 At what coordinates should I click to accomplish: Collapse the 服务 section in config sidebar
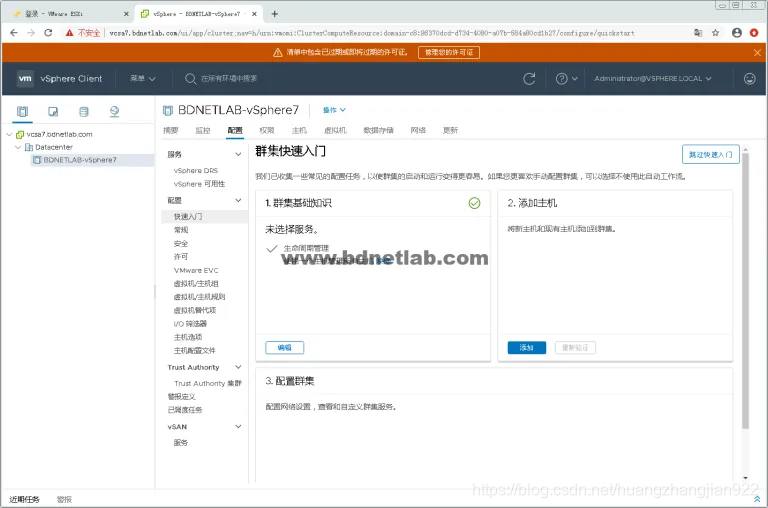[238, 154]
